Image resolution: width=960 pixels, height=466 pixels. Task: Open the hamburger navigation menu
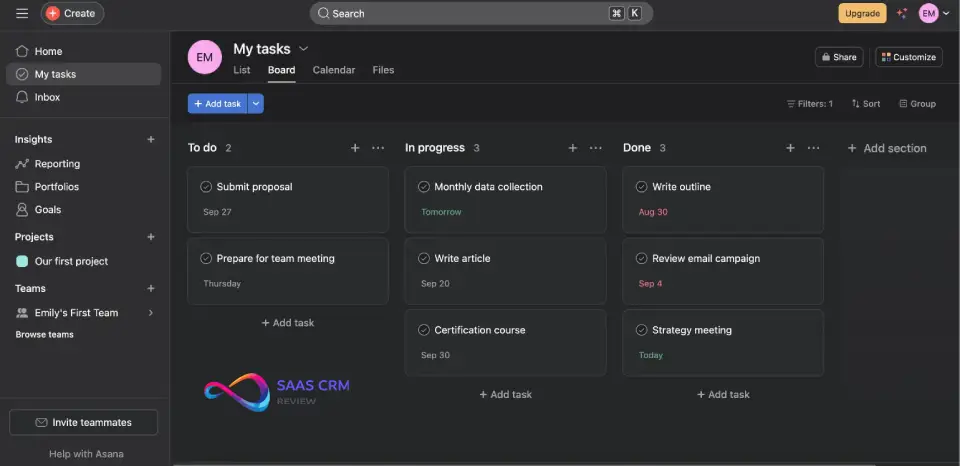(22, 13)
